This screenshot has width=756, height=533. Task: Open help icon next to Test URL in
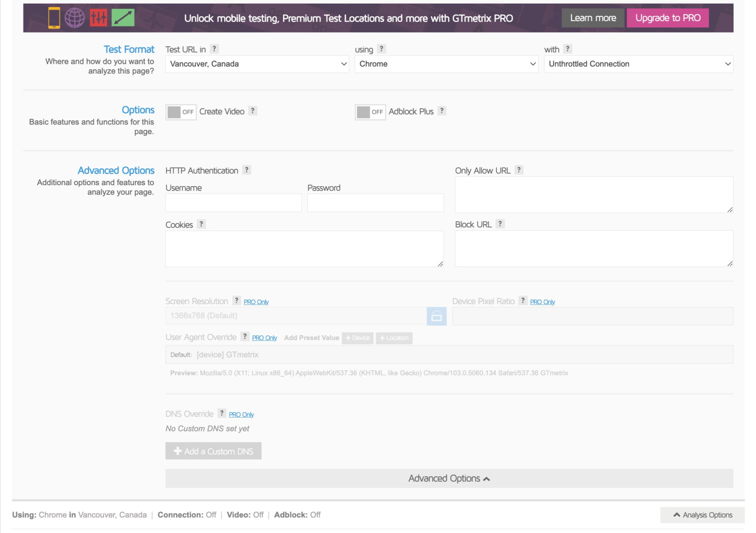214,49
